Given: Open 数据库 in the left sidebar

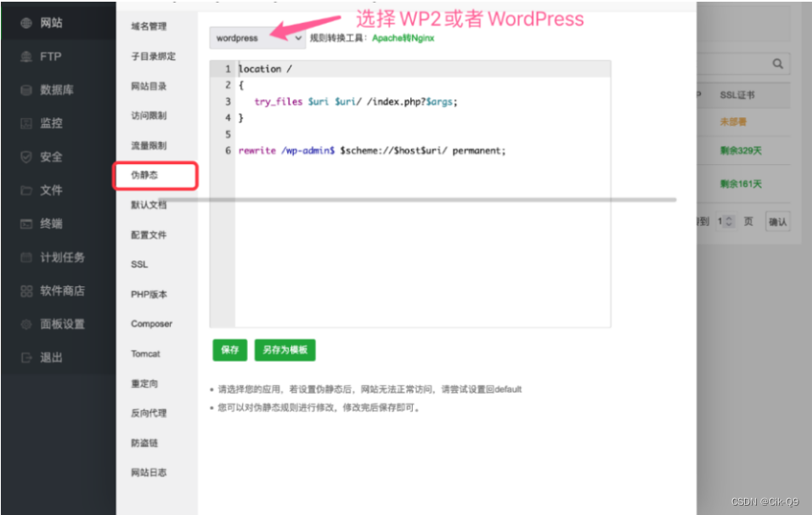Looking at the screenshot, I should 58,90.
